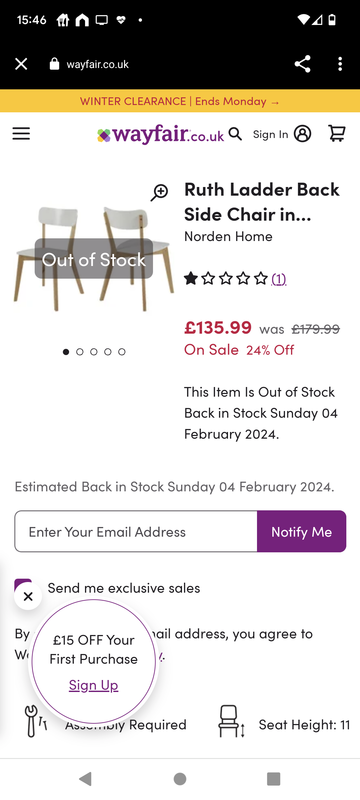Click the Notify Me button
The width and height of the screenshot is (360, 800).
301,532
